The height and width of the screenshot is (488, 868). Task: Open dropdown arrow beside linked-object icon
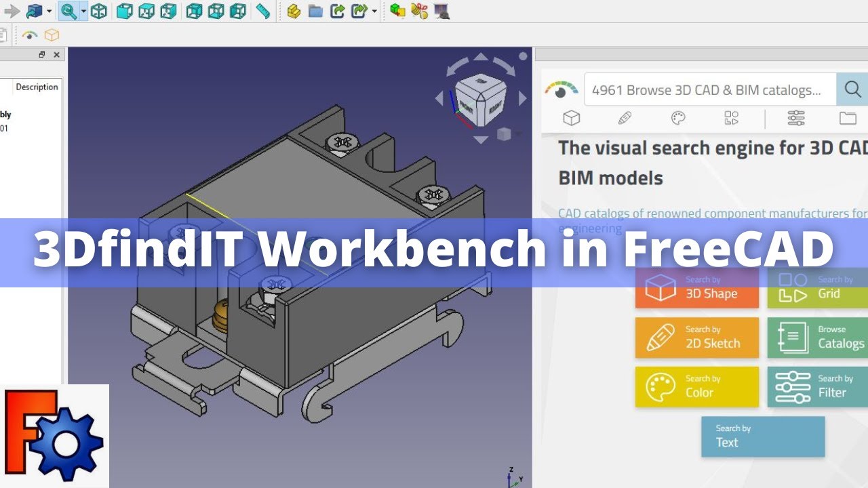pos(49,12)
